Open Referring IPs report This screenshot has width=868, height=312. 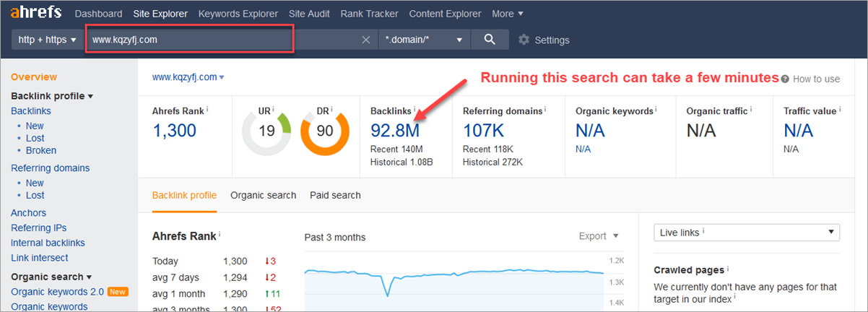click(39, 228)
